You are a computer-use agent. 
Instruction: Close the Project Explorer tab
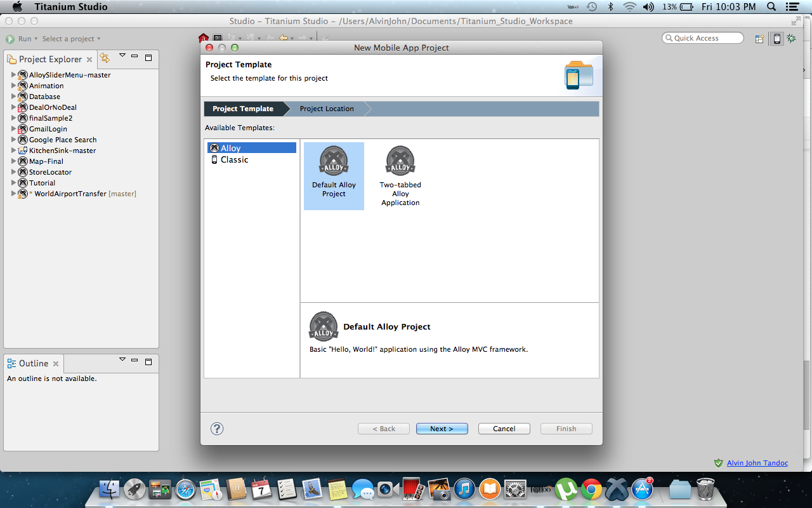pos(89,60)
